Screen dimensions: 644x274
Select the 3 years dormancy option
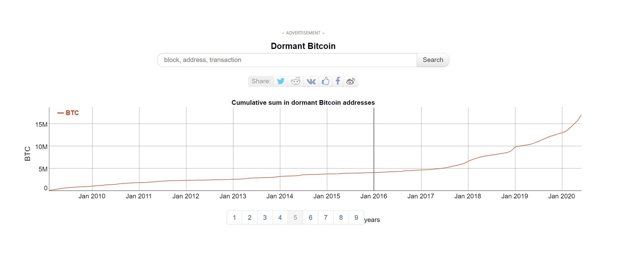click(265, 218)
